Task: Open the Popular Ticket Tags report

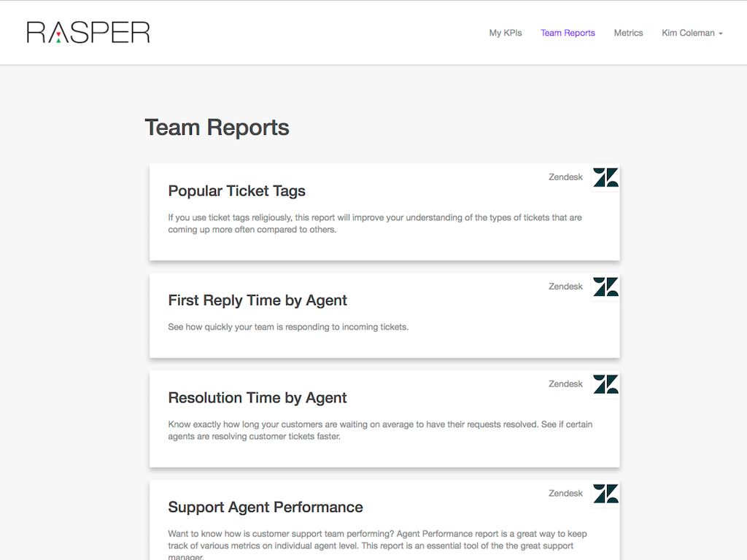Action: click(x=236, y=191)
